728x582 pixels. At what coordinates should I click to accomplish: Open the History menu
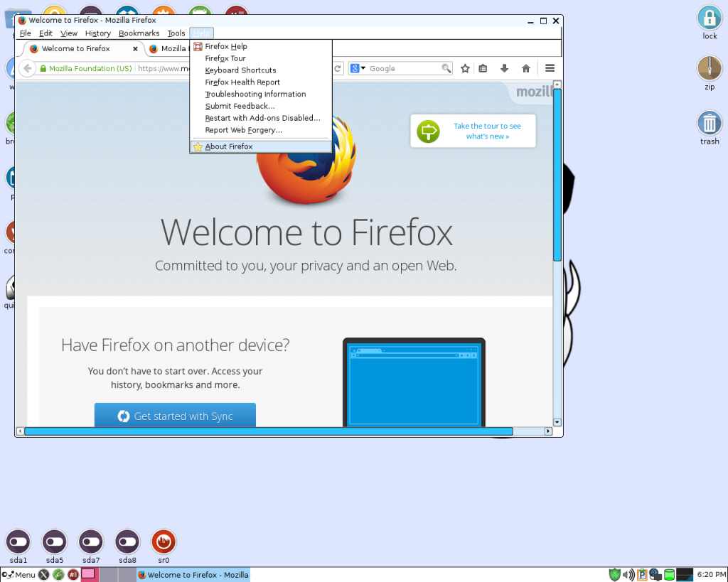coord(98,33)
